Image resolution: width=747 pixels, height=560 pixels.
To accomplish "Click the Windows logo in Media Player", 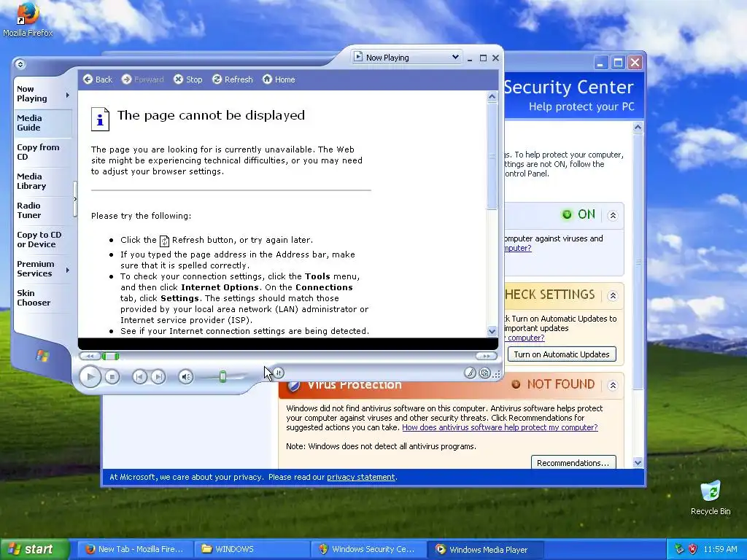I will [42, 355].
